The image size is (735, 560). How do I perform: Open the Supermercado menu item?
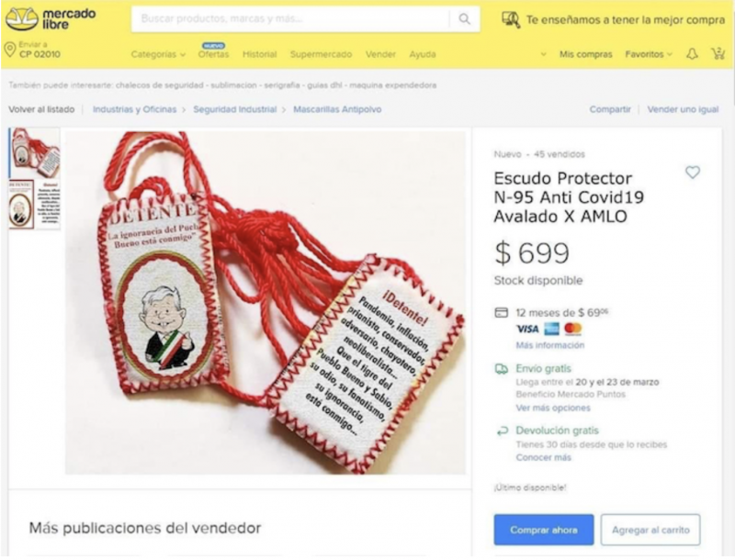[321, 54]
